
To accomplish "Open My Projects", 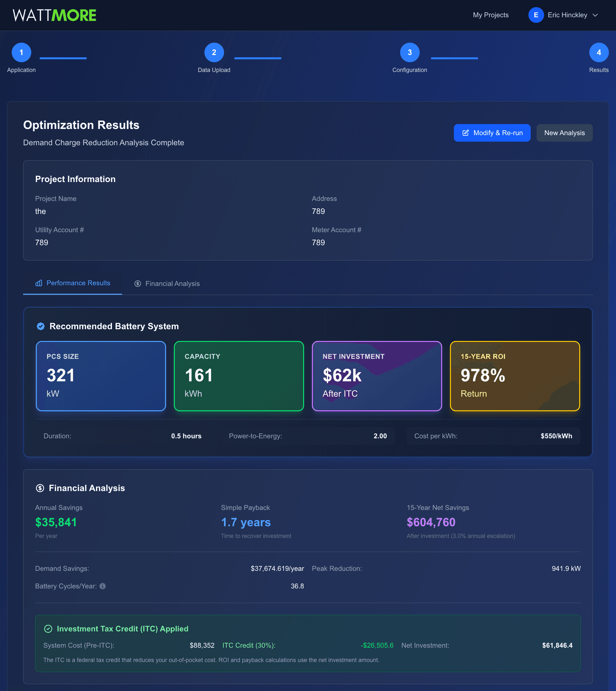I will click(x=490, y=15).
